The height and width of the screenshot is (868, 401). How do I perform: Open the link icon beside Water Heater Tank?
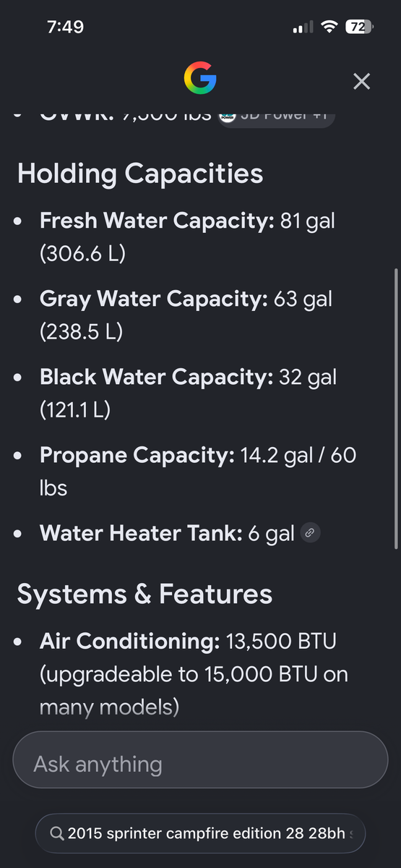coord(311,533)
